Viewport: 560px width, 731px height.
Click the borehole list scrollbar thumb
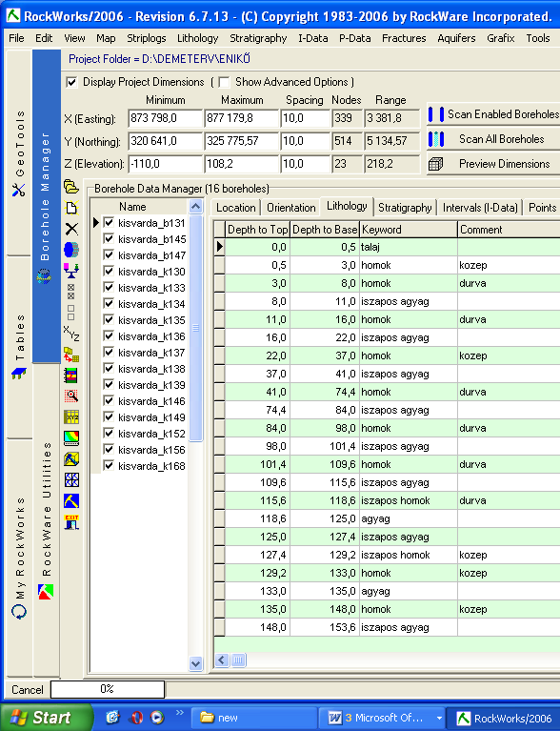coord(195,328)
